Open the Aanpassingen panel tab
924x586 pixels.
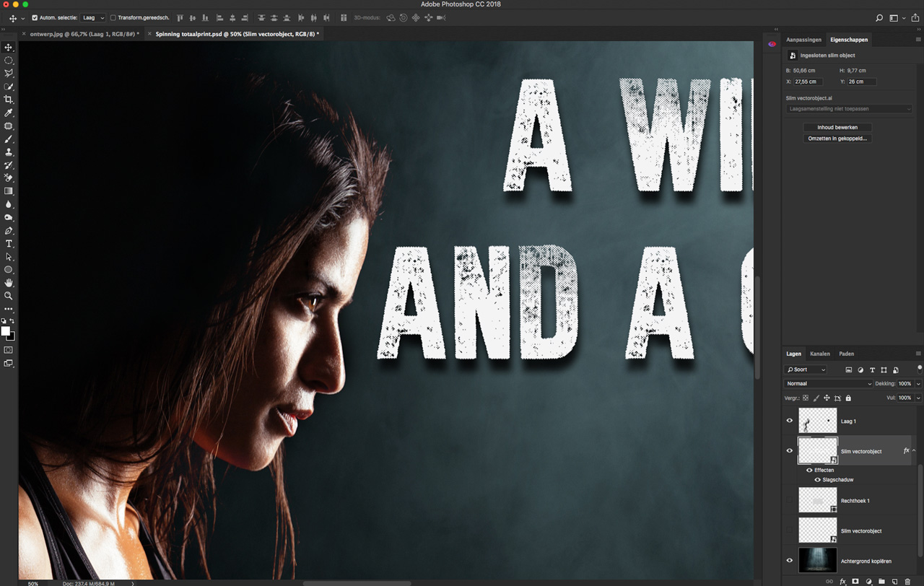point(803,40)
